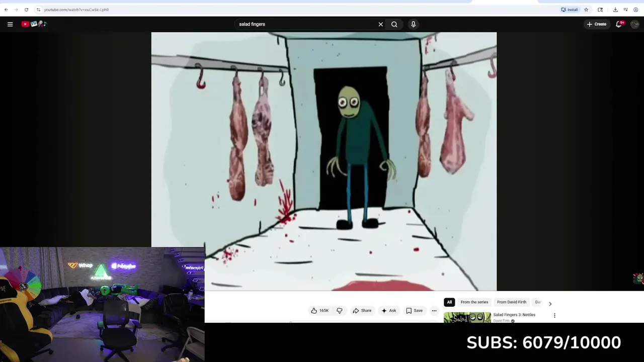Viewport: 644px width, 362px height.
Task: Bookmark this page with the star icon
Action: (x=586, y=10)
